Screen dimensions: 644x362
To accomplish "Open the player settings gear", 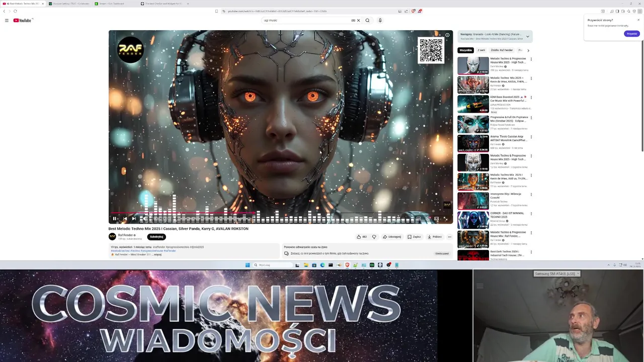I will [x=427, y=219].
